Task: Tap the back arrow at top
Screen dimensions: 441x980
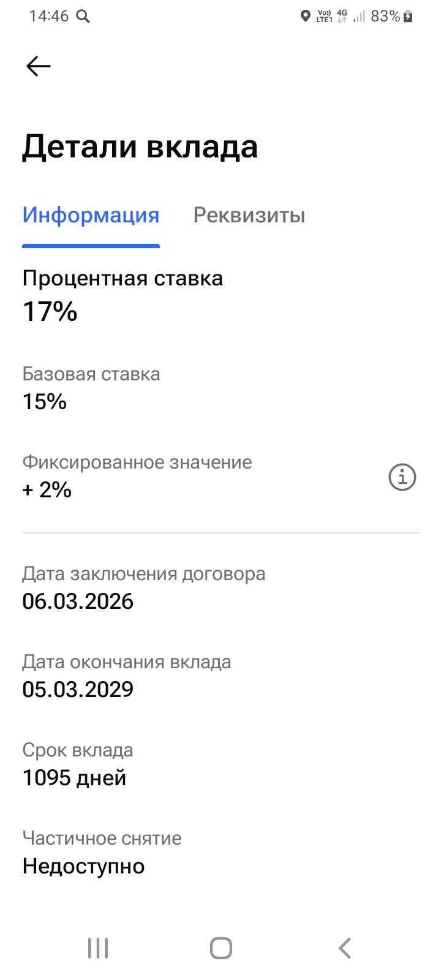Action: click(38, 66)
